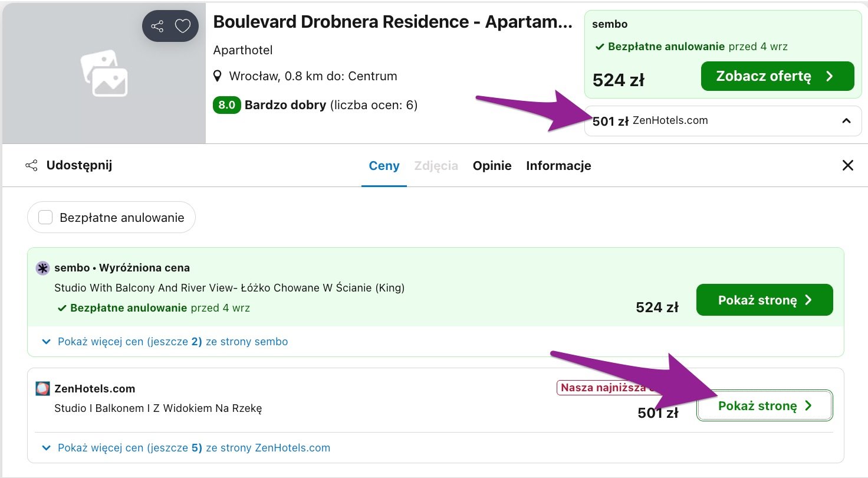Click the ZenHotels.com logo icon
This screenshot has height=478, width=868.
(x=42, y=388)
